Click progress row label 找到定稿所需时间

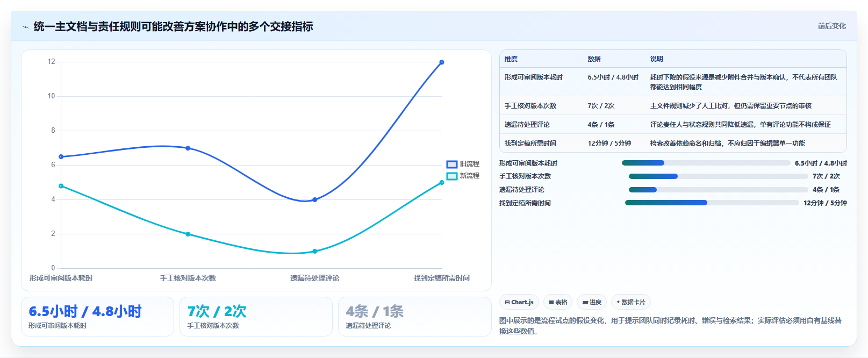pyautogui.click(x=525, y=203)
